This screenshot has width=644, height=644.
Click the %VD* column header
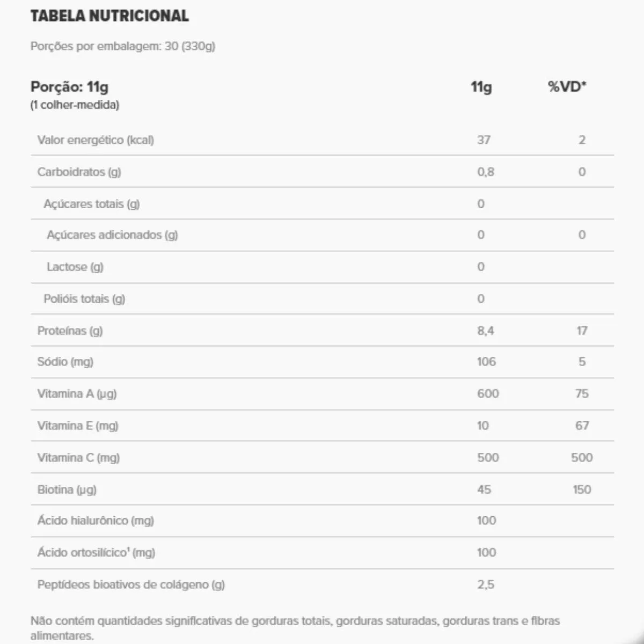click(x=567, y=86)
